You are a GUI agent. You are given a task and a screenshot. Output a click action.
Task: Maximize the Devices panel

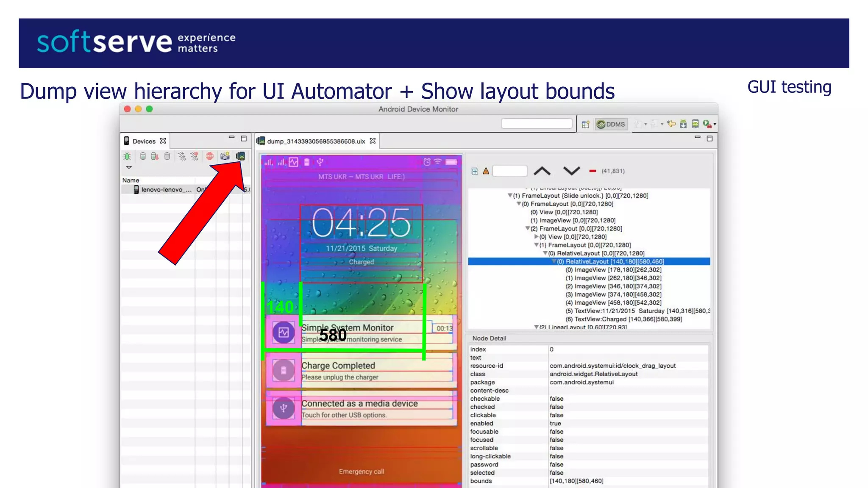pyautogui.click(x=244, y=139)
